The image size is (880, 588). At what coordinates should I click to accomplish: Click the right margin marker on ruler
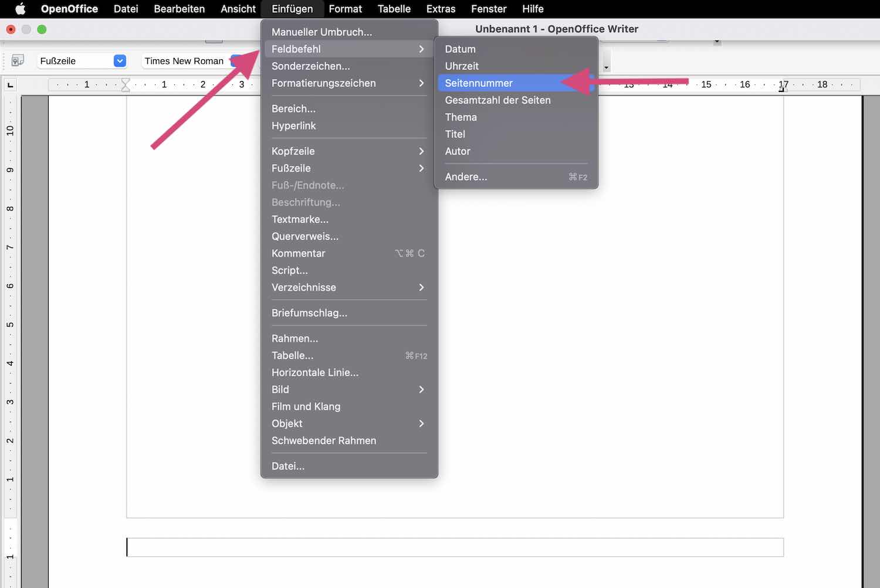pyautogui.click(x=781, y=89)
